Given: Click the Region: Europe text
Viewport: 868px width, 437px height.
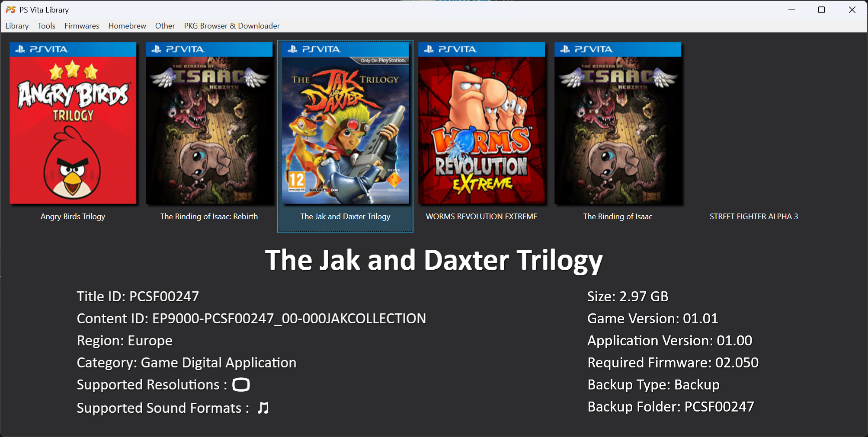Looking at the screenshot, I should pyautogui.click(x=125, y=341).
